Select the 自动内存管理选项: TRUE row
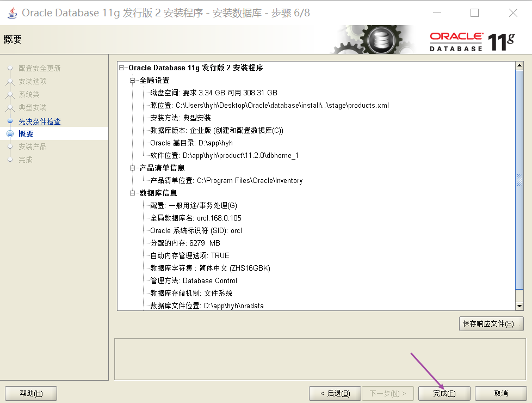The image size is (532, 403). 190,255
